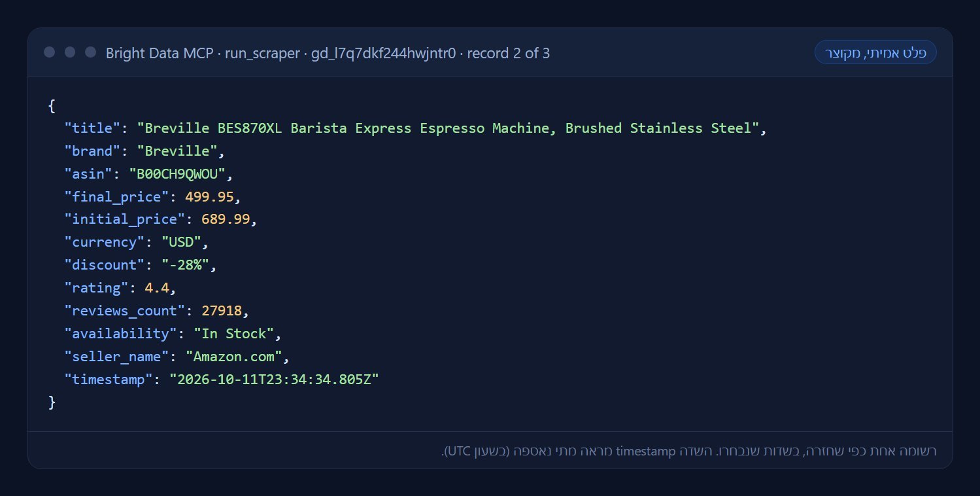The height and width of the screenshot is (496, 980).
Task: Click the opening curly brace of the JSON
Action: (x=52, y=106)
